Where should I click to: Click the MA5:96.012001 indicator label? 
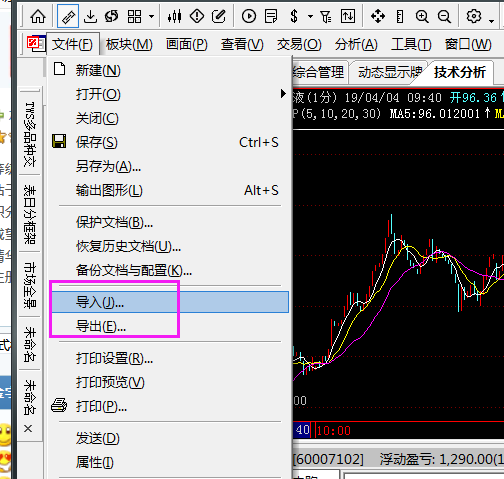tap(435, 114)
